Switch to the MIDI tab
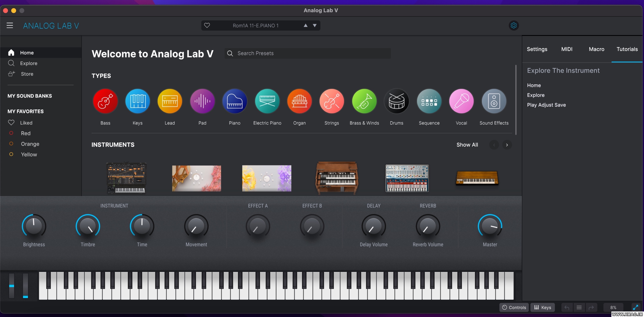644x317 pixels. click(567, 49)
